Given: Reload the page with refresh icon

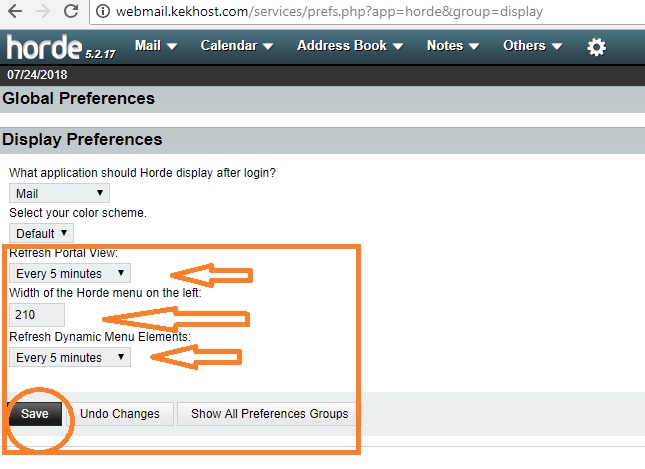Looking at the screenshot, I should coord(71,13).
